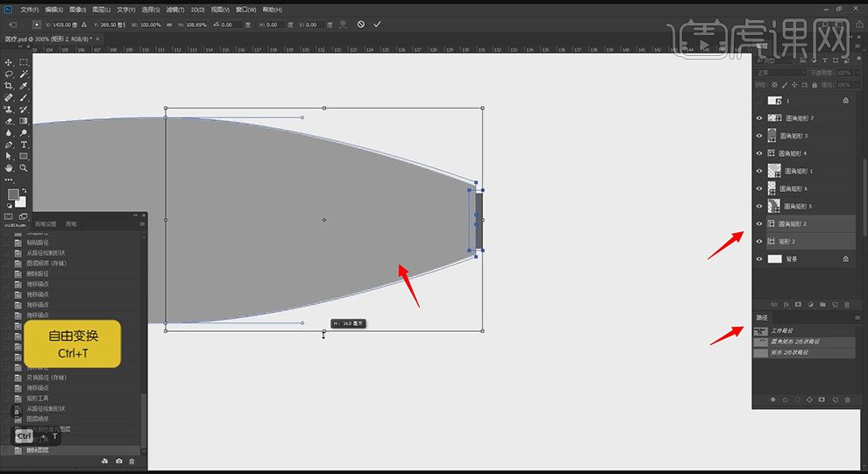
Task: Select the Zoom magnifier tool
Action: click(24, 167)
